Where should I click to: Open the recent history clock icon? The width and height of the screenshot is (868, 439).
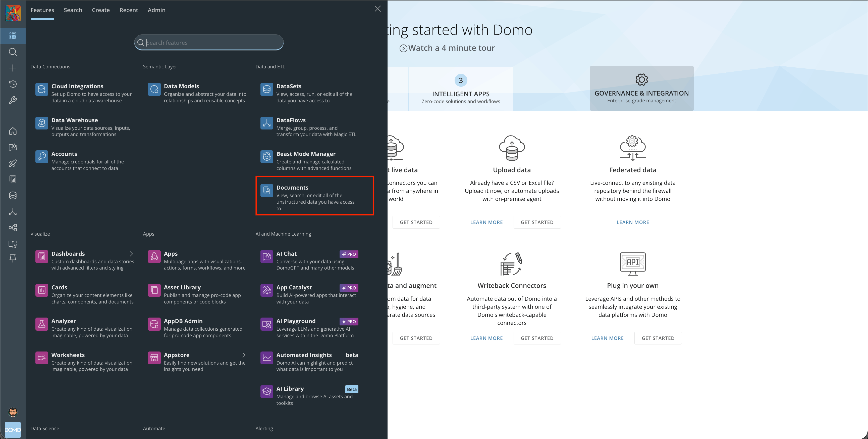(x=13, y=84)
